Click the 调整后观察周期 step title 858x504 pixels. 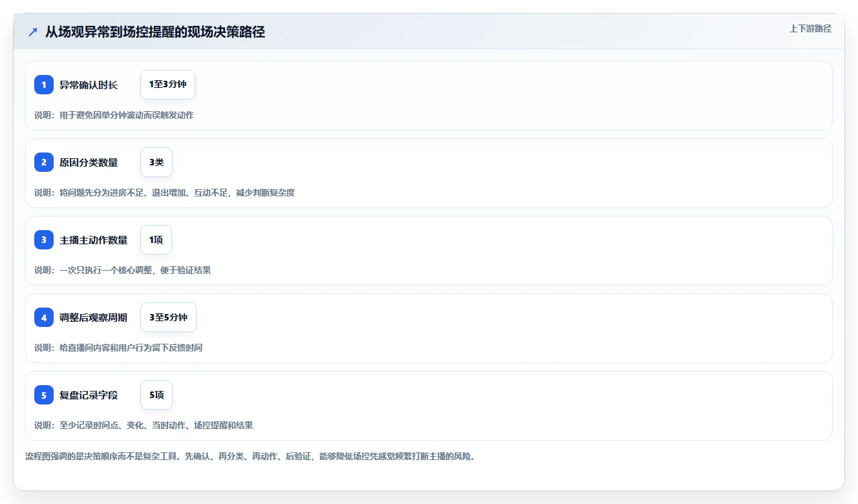(94, 317)
